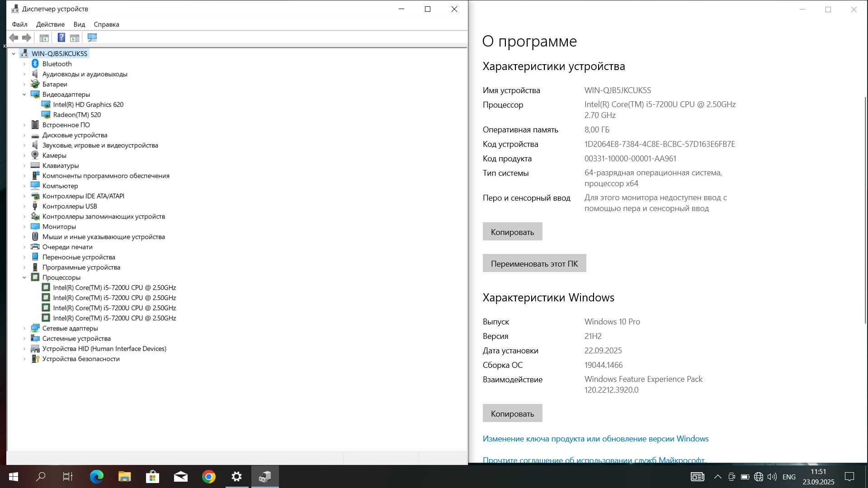The height and width of the screenshot is (488, 868).
Task: Click the Мониторы category icon
Action: [x=35, y=226]
